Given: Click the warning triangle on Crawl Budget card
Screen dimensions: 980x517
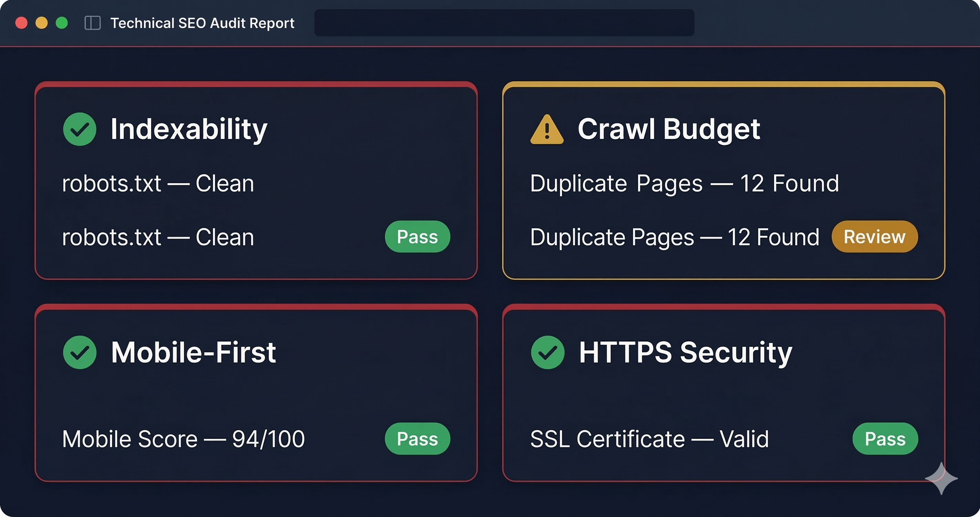Looking at the screenshot, I should (x=547, y=130).
